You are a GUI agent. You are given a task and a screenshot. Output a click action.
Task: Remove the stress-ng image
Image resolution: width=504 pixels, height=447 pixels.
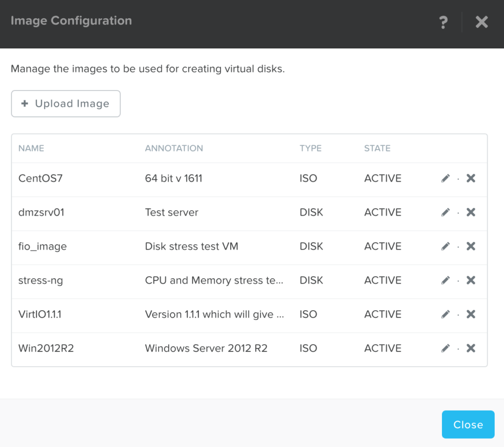tap(471, 280)
